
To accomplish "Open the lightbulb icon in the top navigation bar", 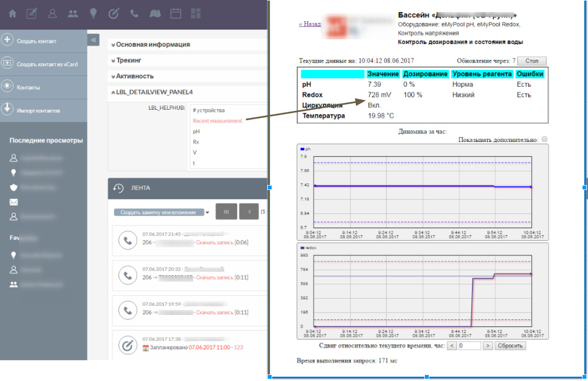I will [x=93, y=14].
